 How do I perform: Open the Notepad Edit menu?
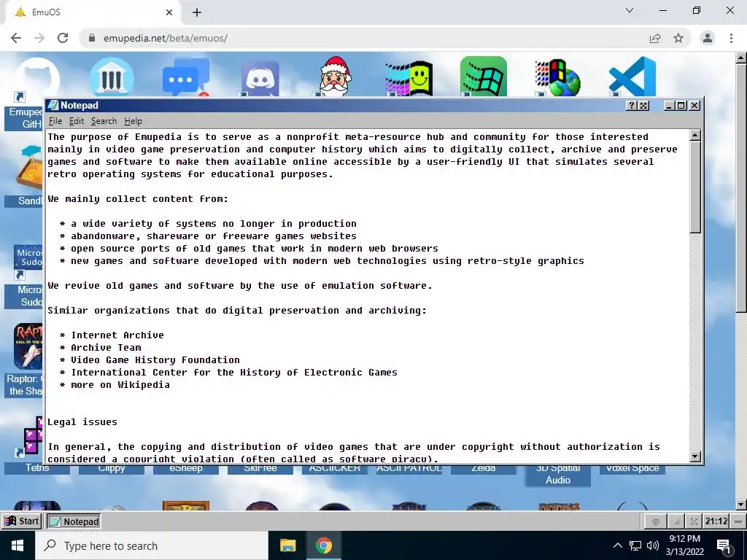click(x=76, y=121)
